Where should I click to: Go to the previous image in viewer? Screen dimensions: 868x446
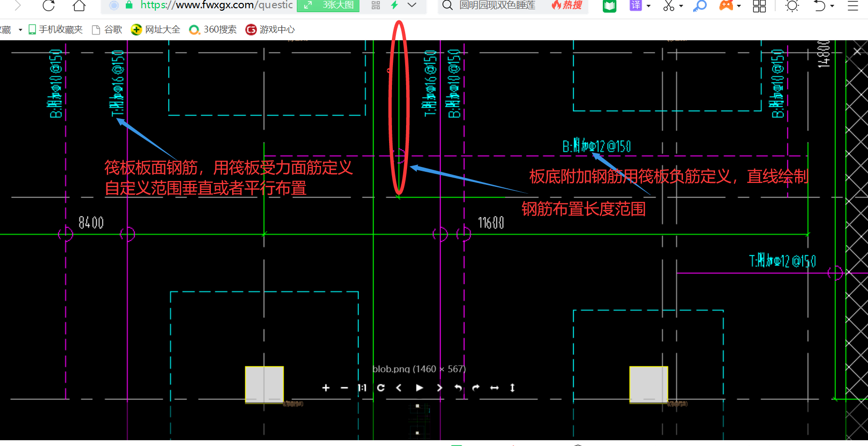pyautogui.click(x=399, y=388)
